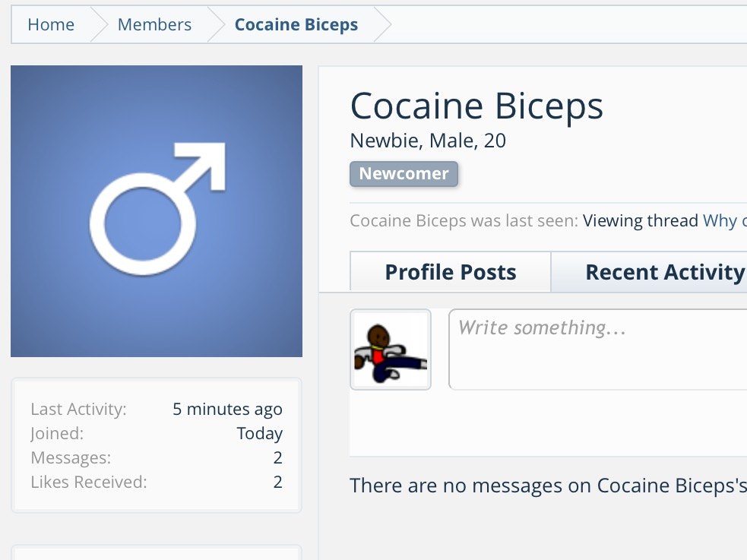Click the breadcrumb arrow after Members
Image resolution: width=747 pixels, height=560 pixels.
click(217, 24)
